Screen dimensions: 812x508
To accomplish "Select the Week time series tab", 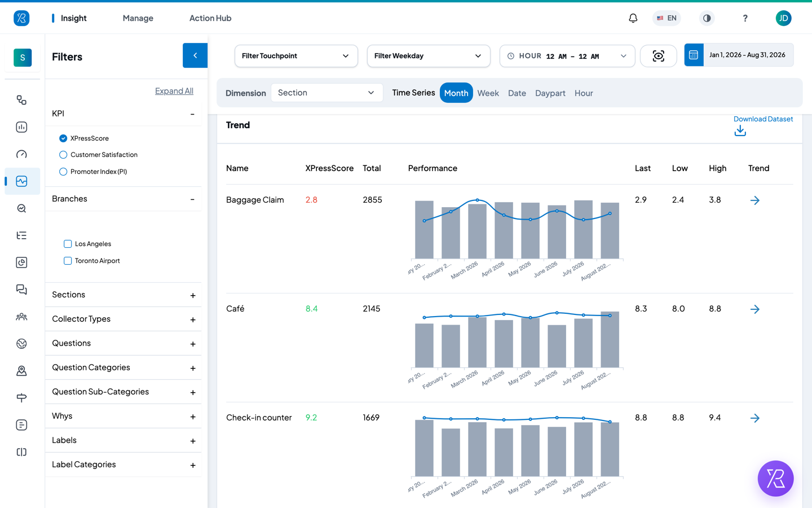I will click(x=488, y=93).
